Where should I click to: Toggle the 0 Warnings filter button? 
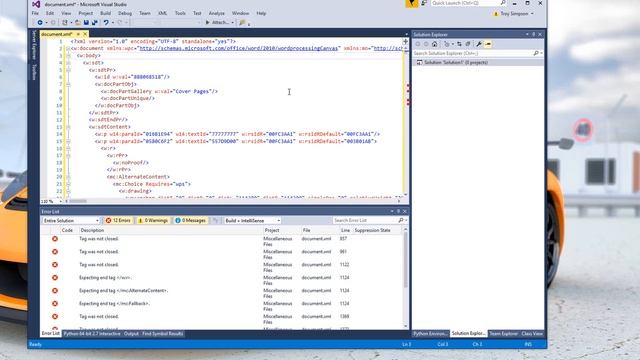[153, 220]
